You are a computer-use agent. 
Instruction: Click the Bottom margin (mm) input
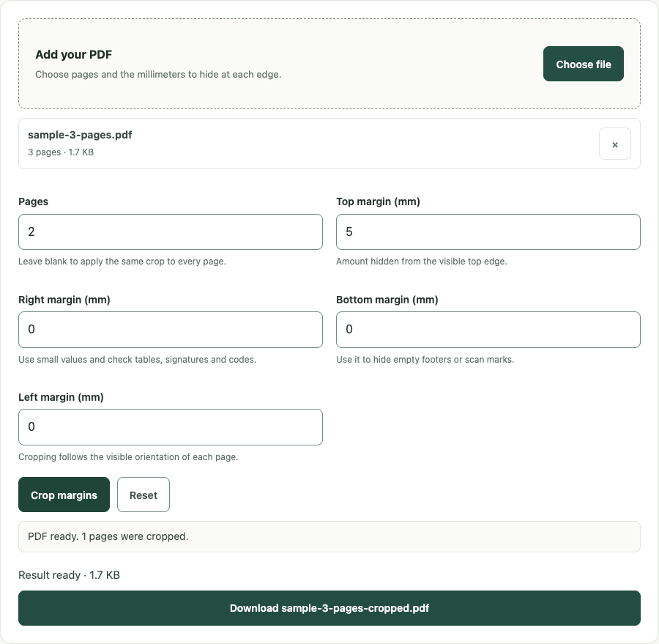point(488,330)
